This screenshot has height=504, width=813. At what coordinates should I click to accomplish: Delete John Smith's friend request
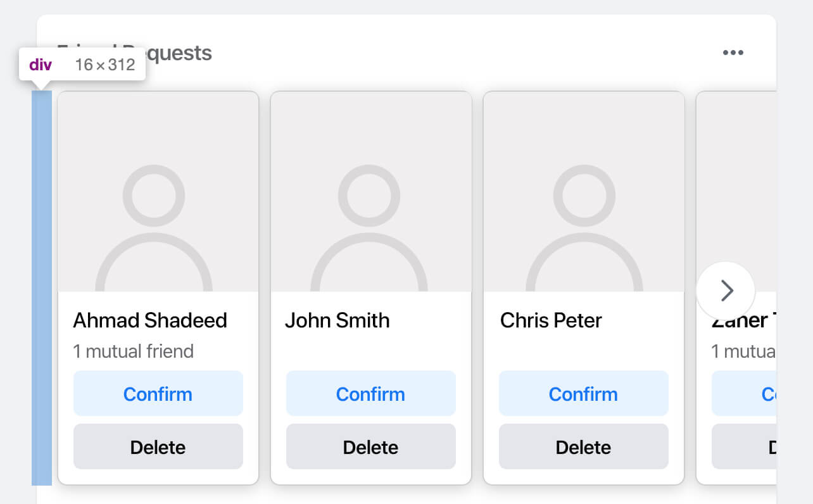(x=370, y=447)
